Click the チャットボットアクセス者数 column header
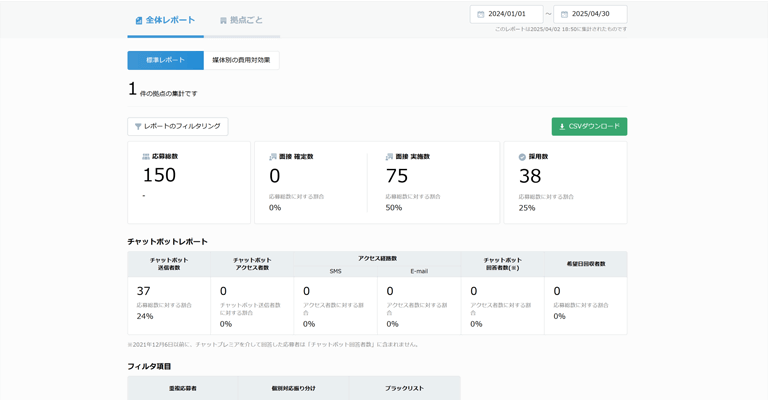 pyautogui.click(x=252, y=264)
